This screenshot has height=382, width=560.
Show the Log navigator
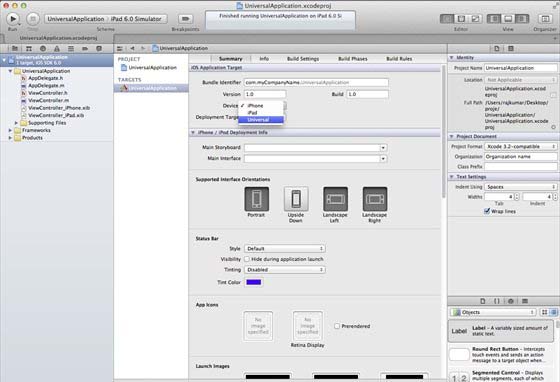click(99, 49)
